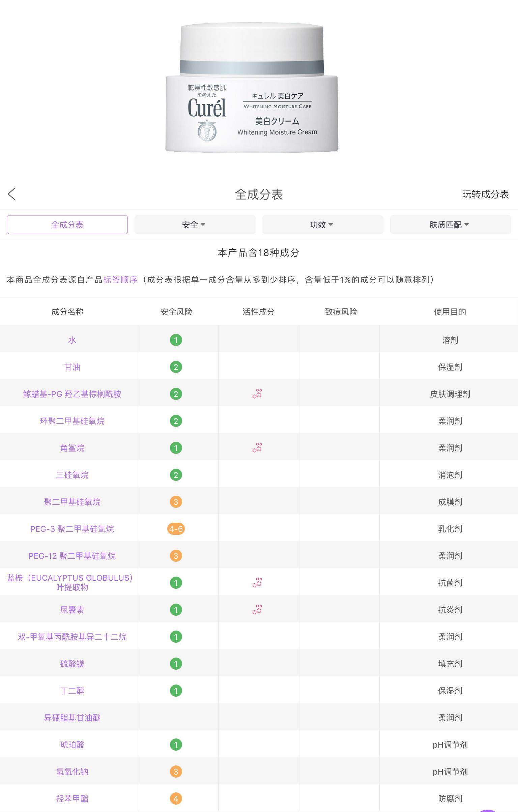Expand the 安全 filter dropdown
This screenshot has width=518, height=812.
coord(195,225)
